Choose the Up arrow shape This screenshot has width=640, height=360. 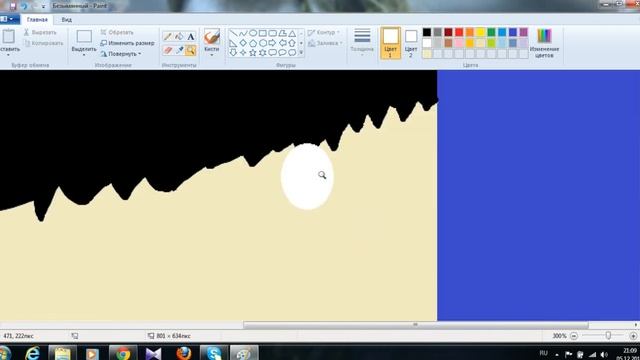coord(292,43)
